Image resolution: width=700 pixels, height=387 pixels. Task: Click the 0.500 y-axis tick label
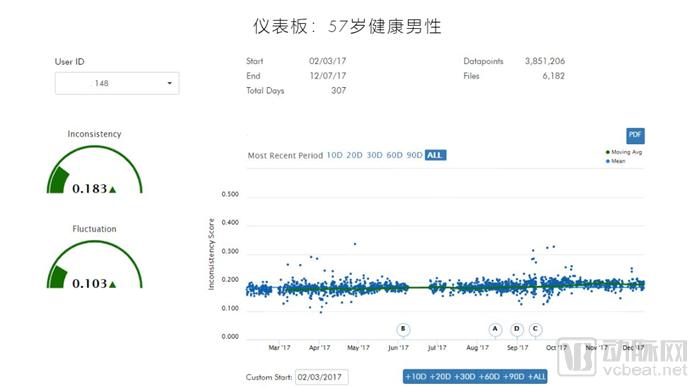click(230, 195)
